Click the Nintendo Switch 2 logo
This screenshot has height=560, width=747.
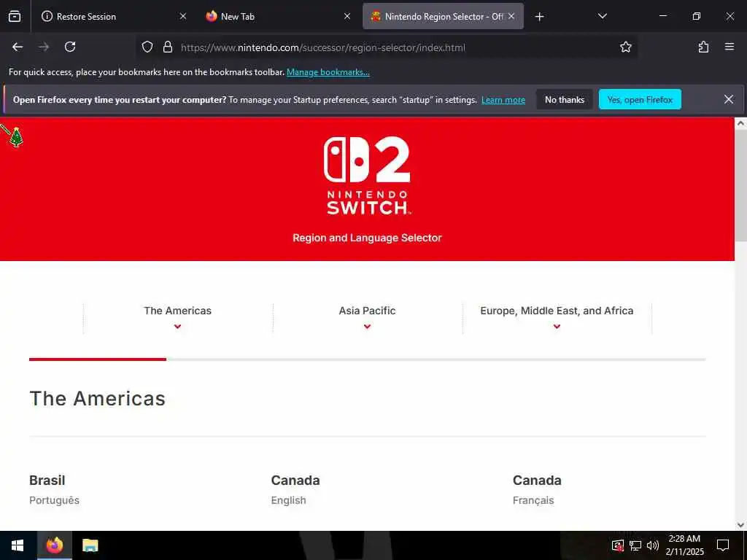click(x=368, y=175)
